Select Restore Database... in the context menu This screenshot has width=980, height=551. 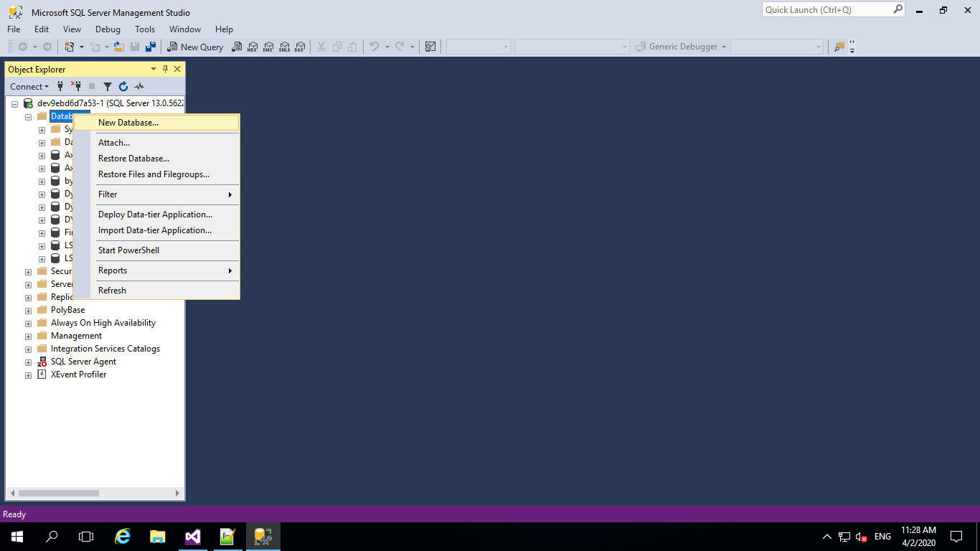tap(156, 159)
